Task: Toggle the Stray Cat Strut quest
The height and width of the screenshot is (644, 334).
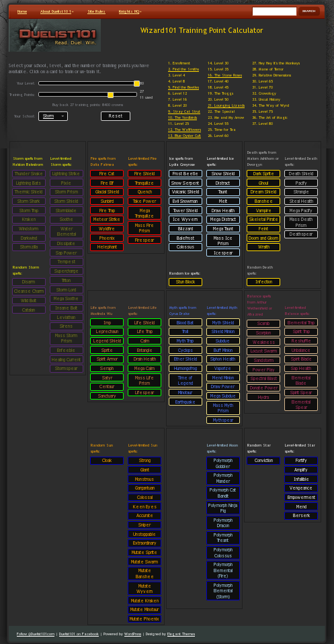Action: pos(184,111)
